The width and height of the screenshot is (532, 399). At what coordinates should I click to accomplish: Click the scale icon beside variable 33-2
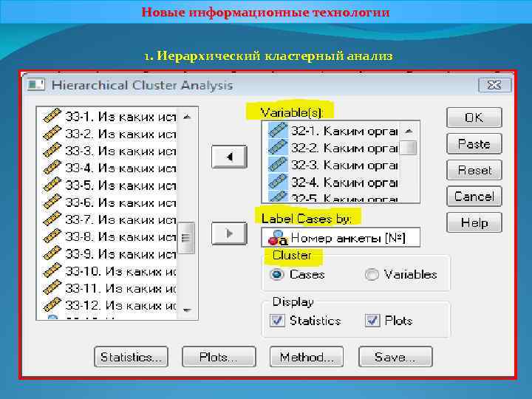tap(52, 133)
